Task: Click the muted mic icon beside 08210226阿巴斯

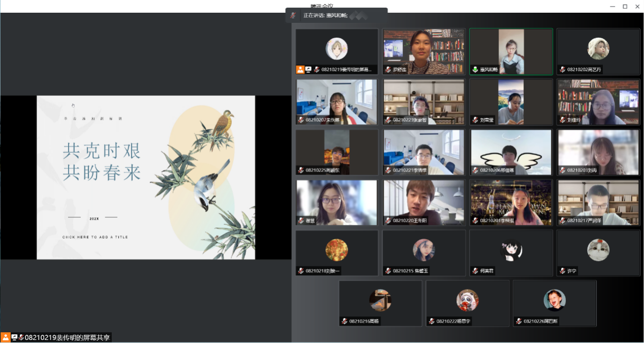Action: [518, 321]
